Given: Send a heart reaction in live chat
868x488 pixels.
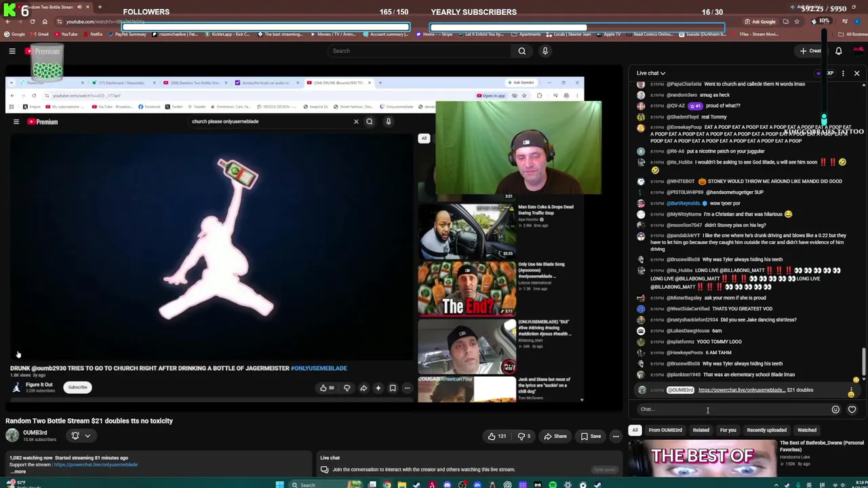Looking at the screenshot, I should 852,409.
